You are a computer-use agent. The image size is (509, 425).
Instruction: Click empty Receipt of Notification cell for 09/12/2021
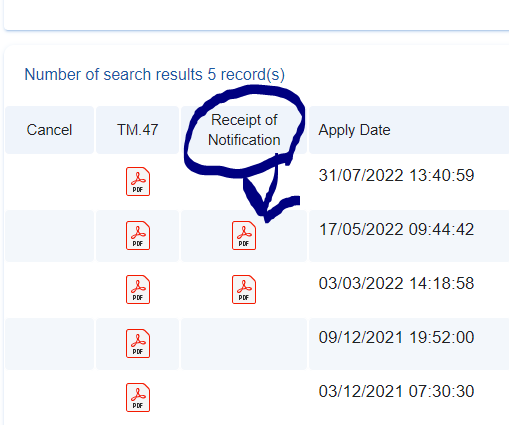244,344
